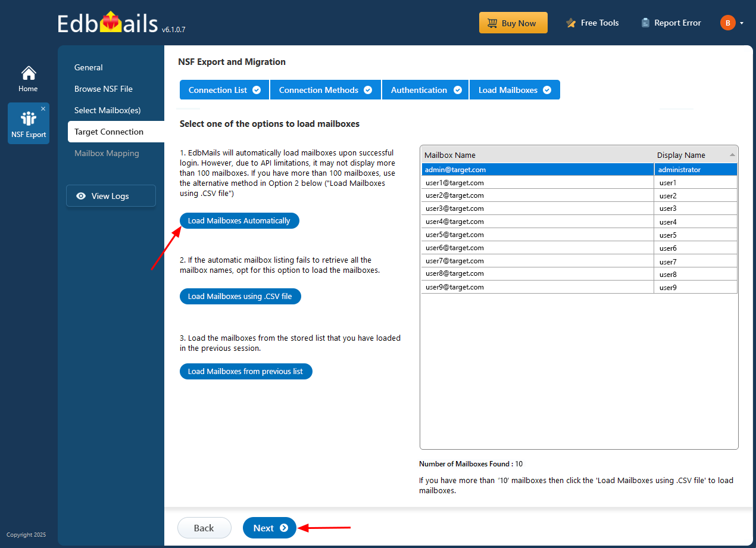
Task: Click the EdbMails logo
Action: 108,23
